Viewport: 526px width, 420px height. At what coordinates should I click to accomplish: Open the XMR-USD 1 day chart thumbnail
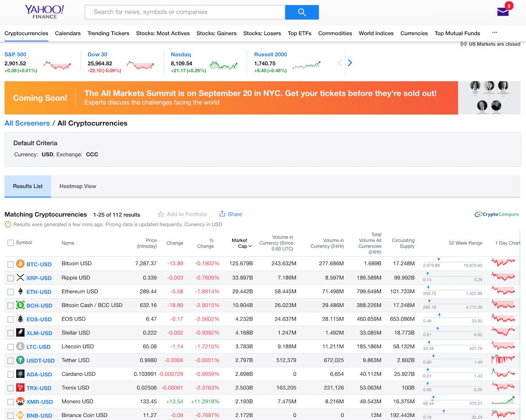[x=503, y=401]
